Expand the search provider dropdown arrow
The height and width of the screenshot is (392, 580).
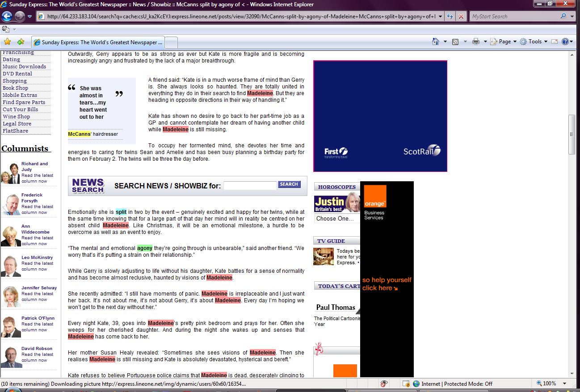572,17
